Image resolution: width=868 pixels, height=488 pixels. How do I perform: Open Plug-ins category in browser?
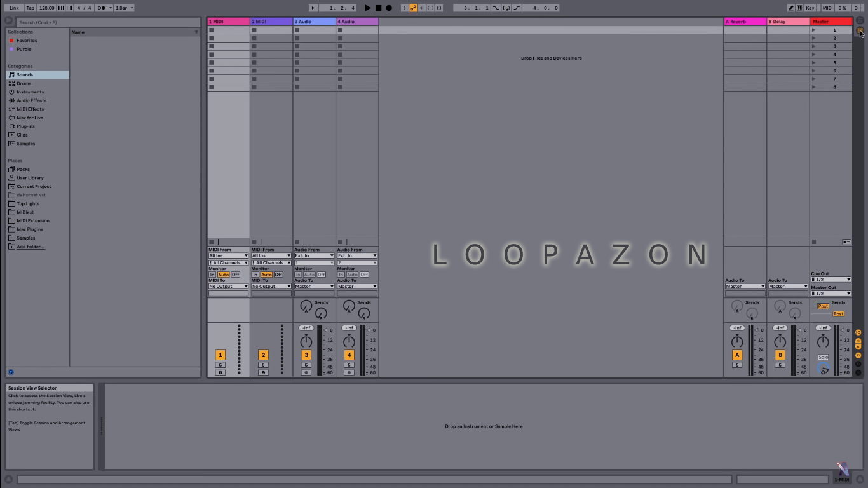[x=37, y=126]
